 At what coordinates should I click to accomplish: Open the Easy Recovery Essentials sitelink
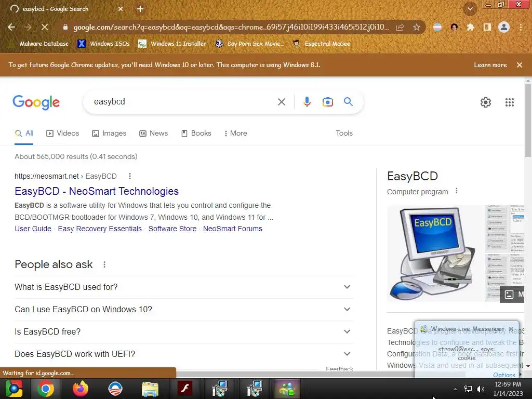100,229
